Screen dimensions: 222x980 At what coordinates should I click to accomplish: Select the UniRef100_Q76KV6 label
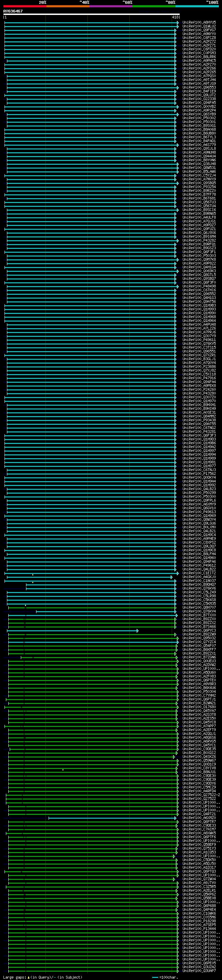(199, 589)
